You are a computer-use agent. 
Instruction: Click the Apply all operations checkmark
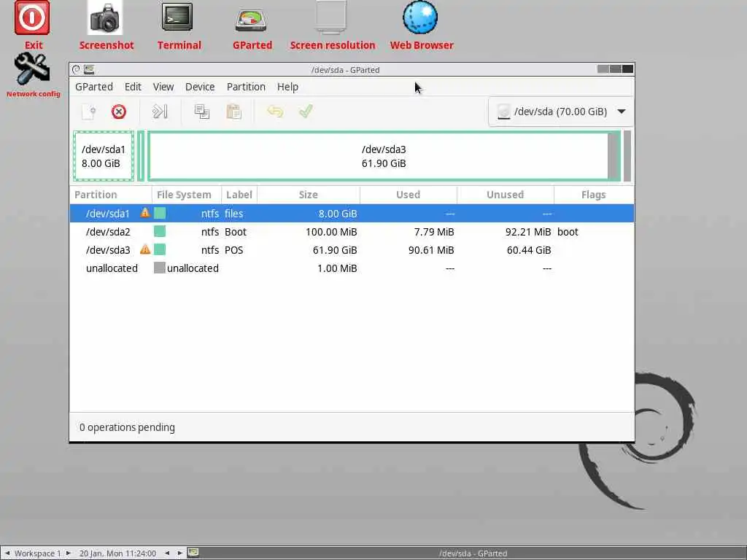pos(306,112)
